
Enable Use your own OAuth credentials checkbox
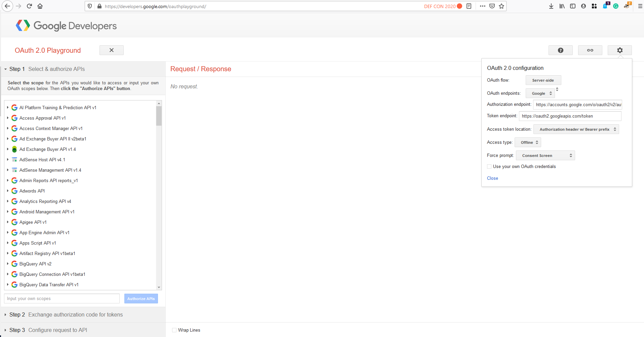[489, 166]
